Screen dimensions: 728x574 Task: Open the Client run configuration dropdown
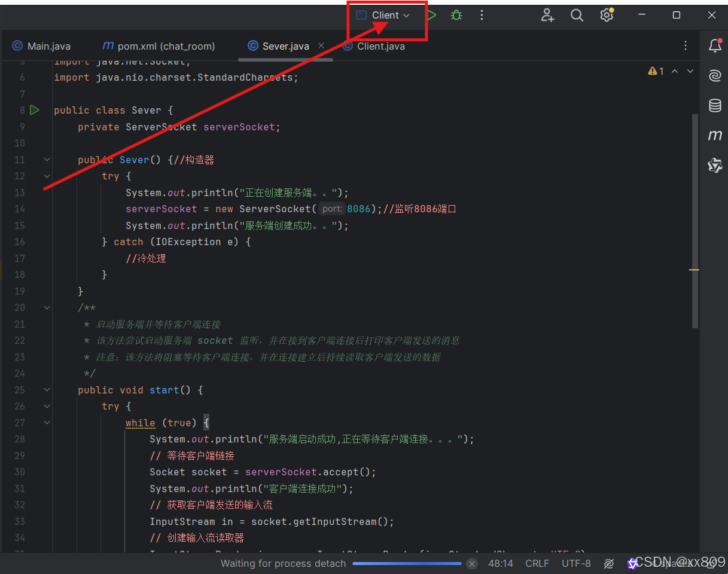click(x=383, y=16)
